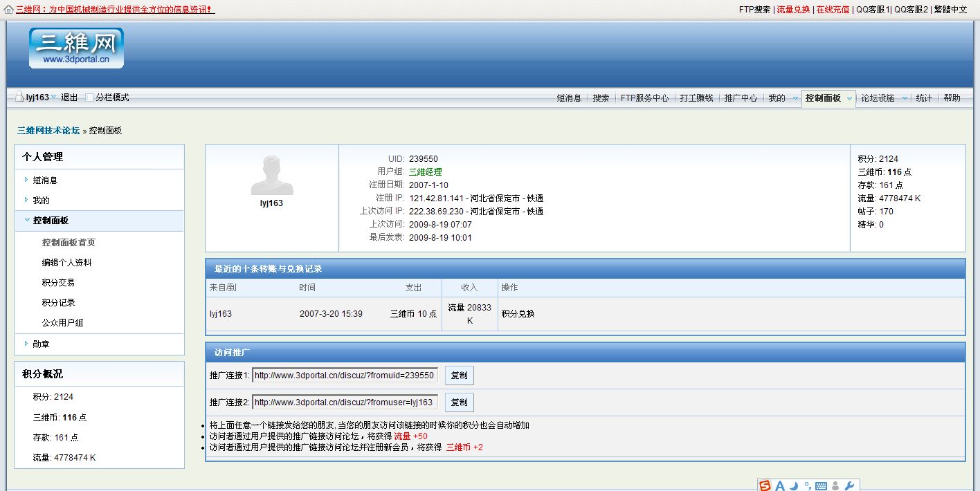Screen dimensions: 980x491
Task: Open 统计 in the nav bar
Action: coord(924,98)
